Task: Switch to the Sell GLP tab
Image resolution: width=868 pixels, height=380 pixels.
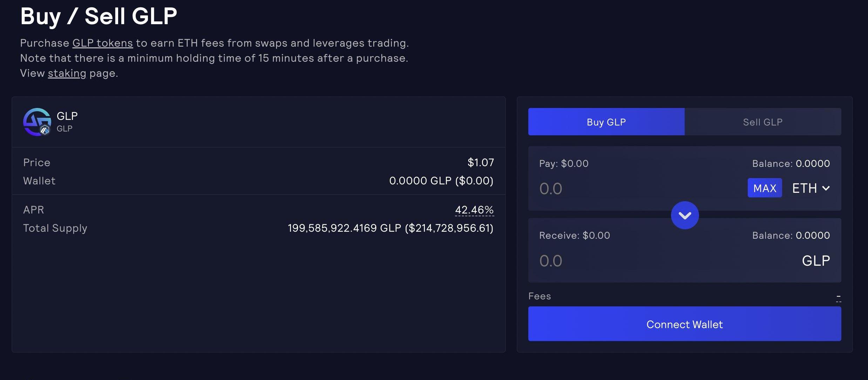Action: click(x=762, y=122)
